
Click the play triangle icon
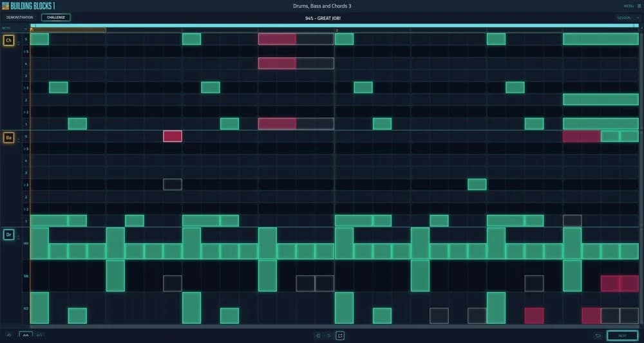point(328,336)
